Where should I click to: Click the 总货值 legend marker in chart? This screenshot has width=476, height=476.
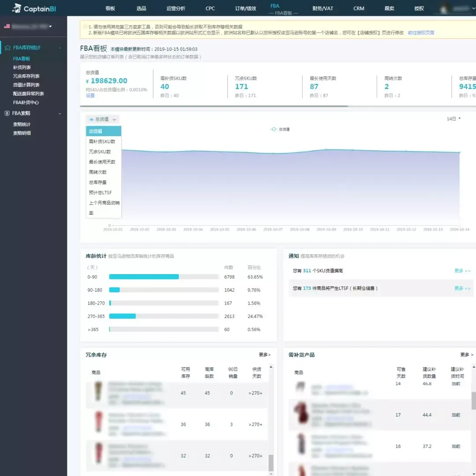274,129
